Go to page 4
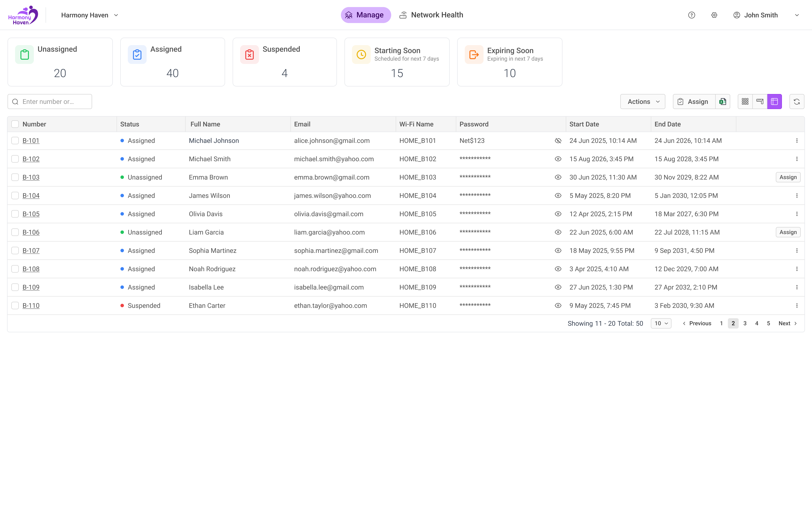812x525 pixels. [x=757, y=324]
